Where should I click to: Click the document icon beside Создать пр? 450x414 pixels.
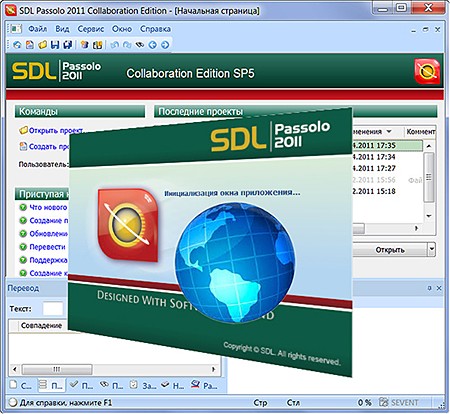[23, 146]
